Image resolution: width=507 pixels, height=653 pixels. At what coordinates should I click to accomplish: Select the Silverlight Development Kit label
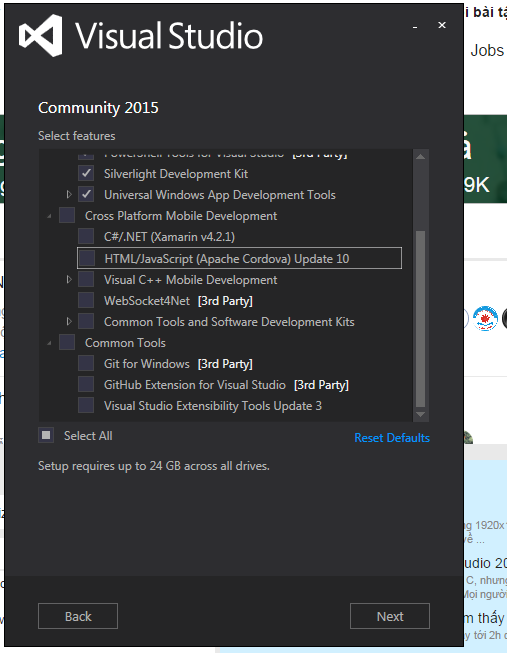coord(176,174)
